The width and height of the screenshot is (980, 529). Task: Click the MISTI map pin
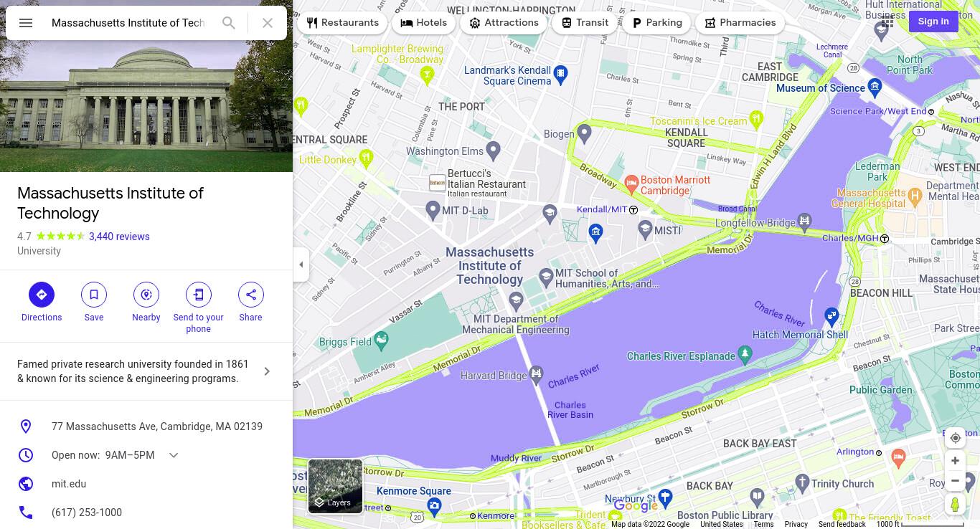[645, 229]
